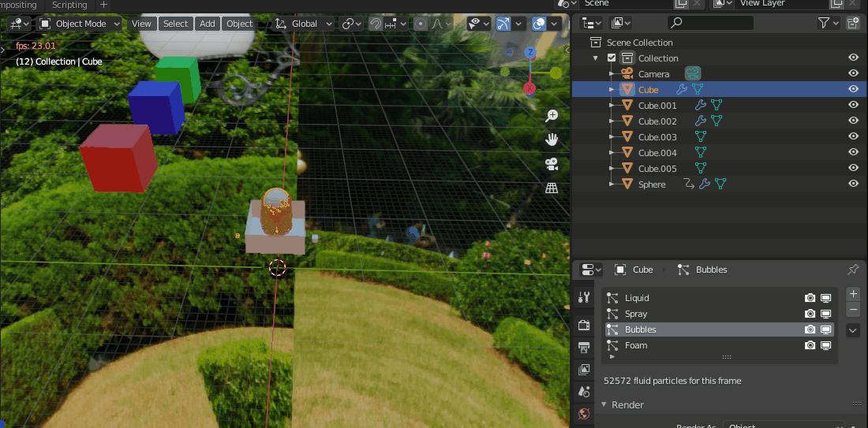Open the Tool properties tab

pos(583,297)
